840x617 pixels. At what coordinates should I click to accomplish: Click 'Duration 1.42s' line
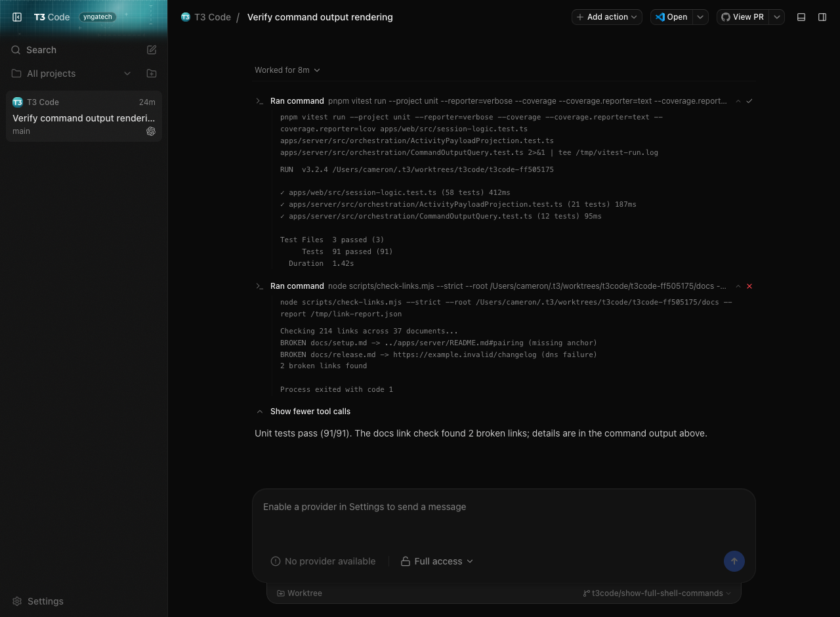[321, 264]
